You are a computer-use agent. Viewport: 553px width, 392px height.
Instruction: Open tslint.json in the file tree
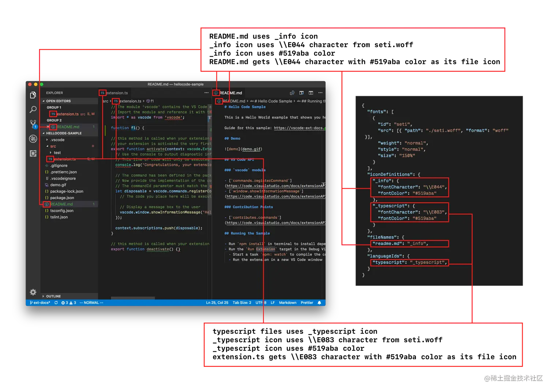(69, 217)
